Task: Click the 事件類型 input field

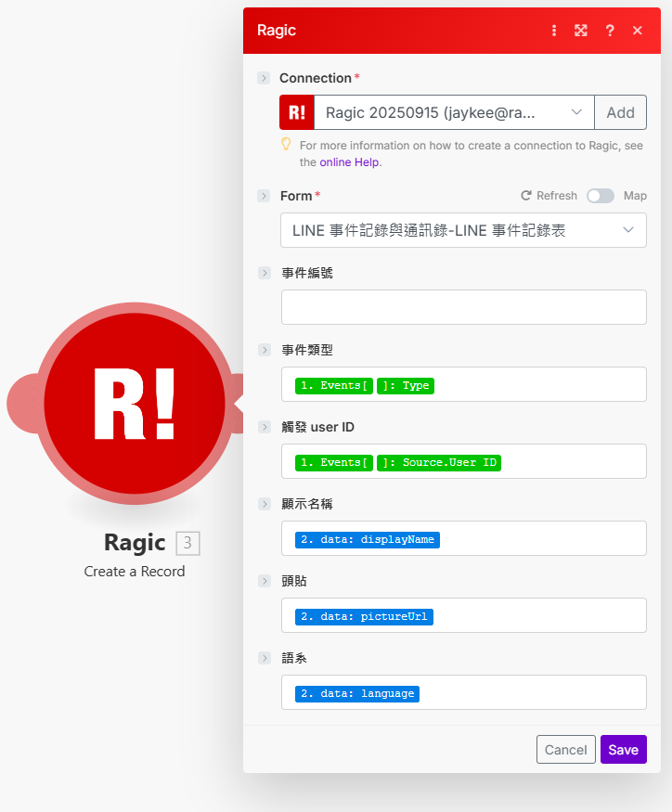Action: click(x=464, y=384)
